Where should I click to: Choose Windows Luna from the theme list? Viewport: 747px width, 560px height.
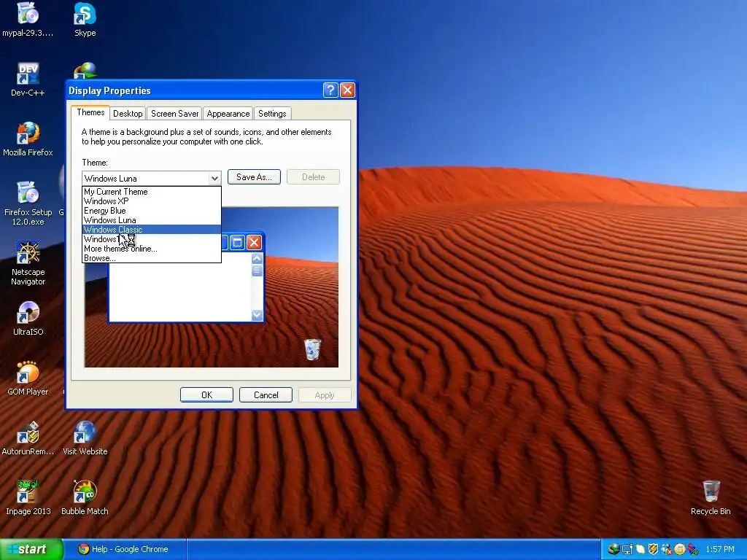coord(152,220)
